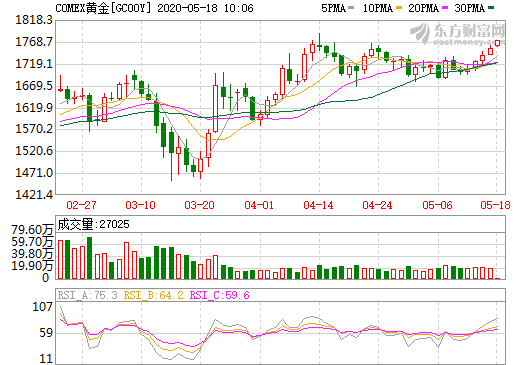
Task: Click the 30PMA green legend swatch
Action: pos(491,8)
